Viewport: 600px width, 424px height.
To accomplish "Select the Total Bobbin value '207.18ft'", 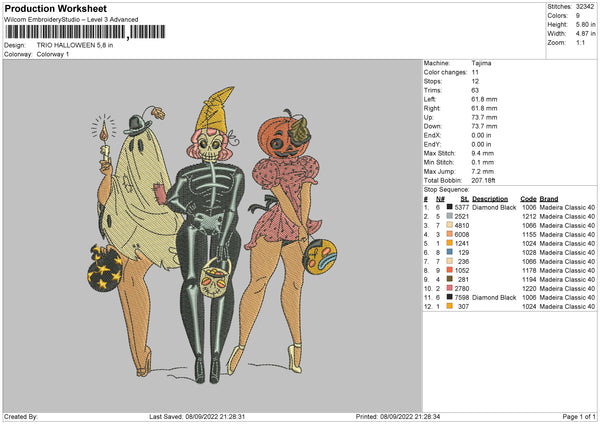I will 483,180.
